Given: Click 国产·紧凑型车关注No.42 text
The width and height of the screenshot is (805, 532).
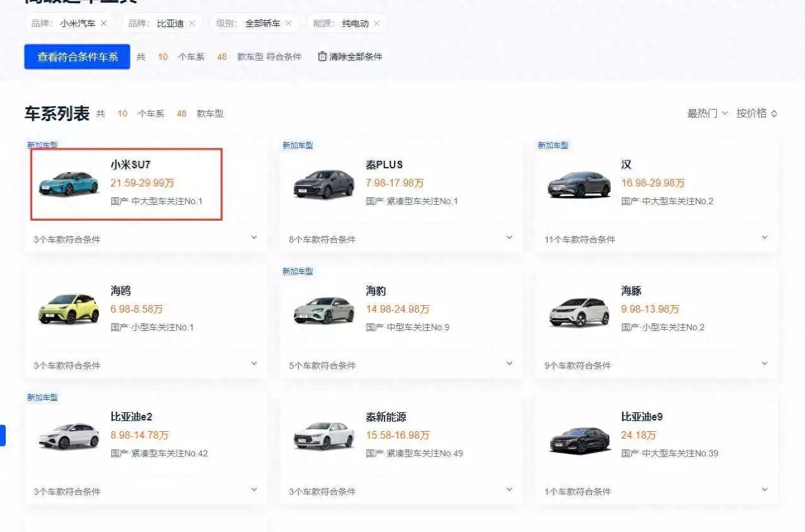Looking at the screenshot, I should (x=159, y=453).
